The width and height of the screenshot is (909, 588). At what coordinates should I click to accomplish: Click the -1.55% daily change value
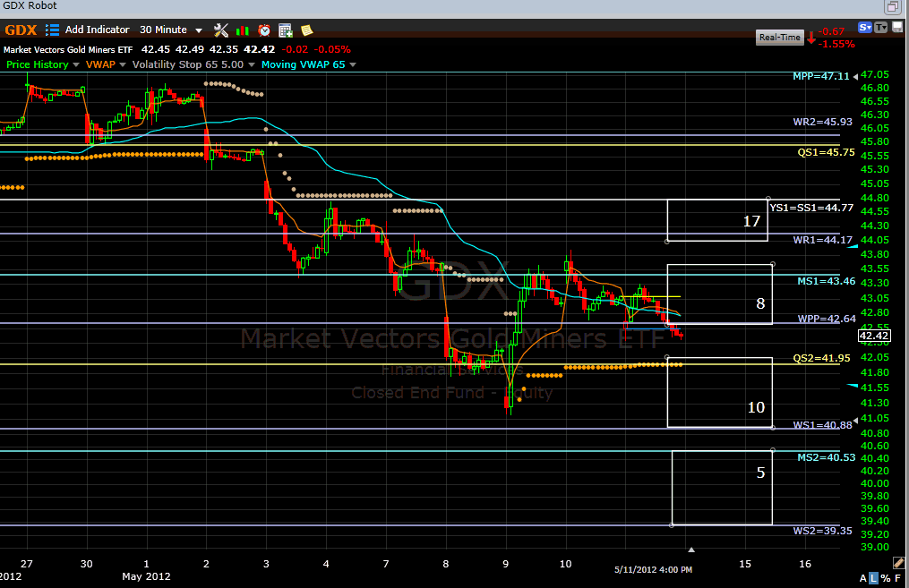point(836,44)
